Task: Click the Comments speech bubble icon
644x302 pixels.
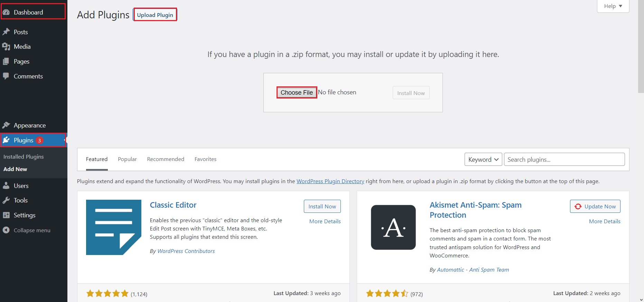Action: tap(6, 76)
